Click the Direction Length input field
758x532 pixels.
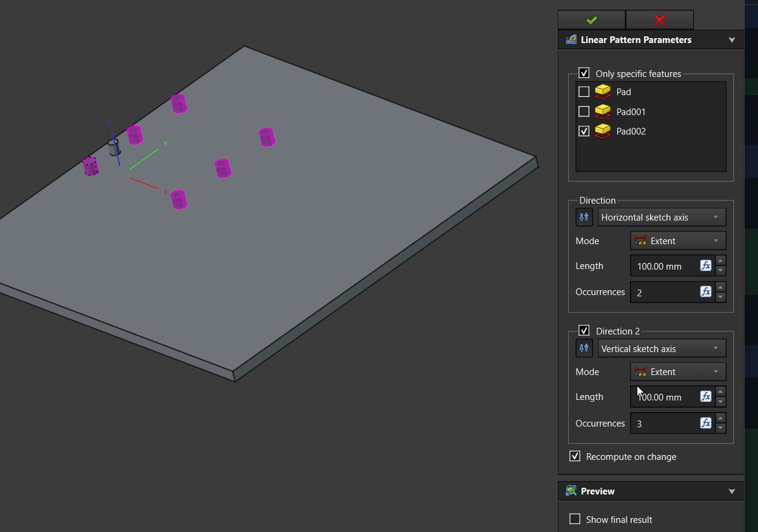click(x=664, y=266)
